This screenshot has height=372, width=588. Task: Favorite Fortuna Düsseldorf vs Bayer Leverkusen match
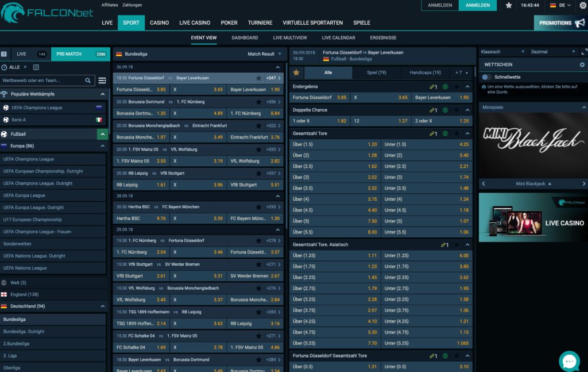click(x=258, y=78)
